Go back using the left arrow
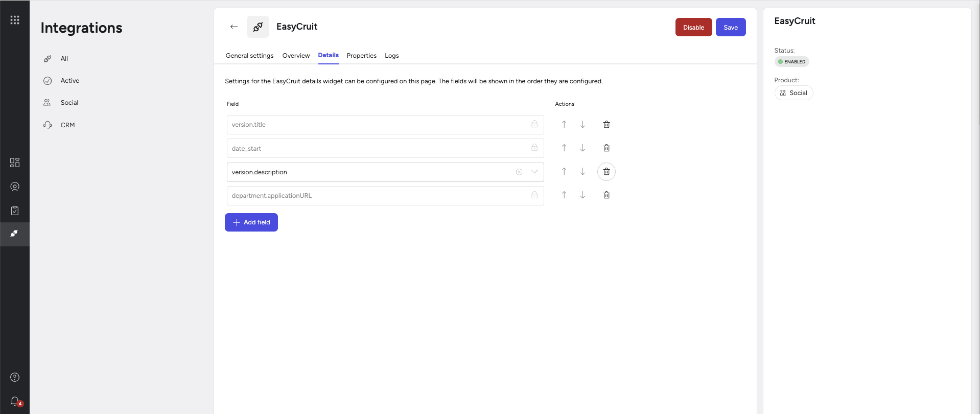 tap(234, 27)
